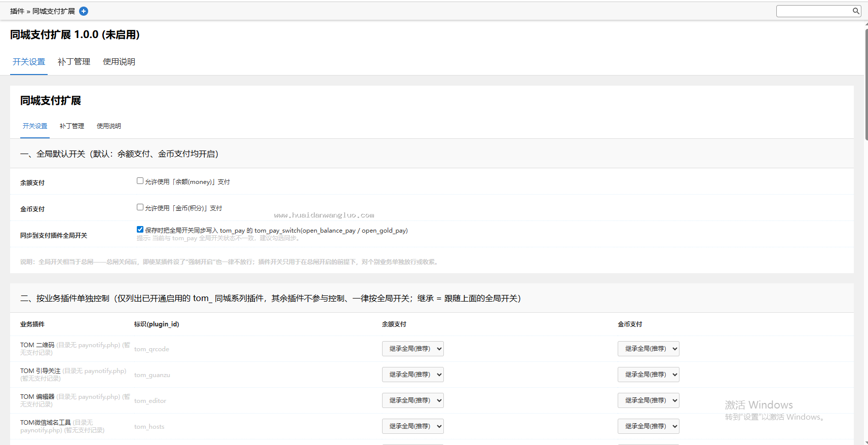This screenshot has height=445, width=868.
Task: Click the blue plus icon beside breadcrumb
Action: (84, 11)
